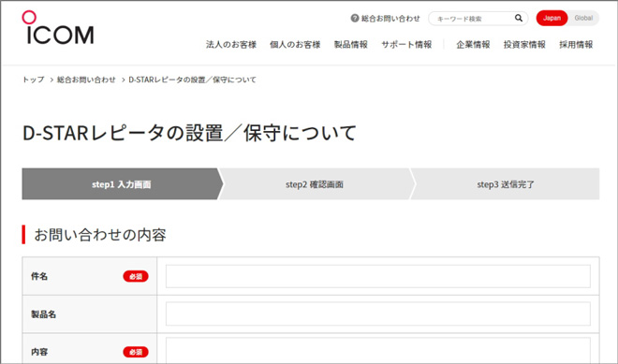Go to 総合お問い合わせ breadcrumb
Screen dimensions: 618x364
pos(86,80)
